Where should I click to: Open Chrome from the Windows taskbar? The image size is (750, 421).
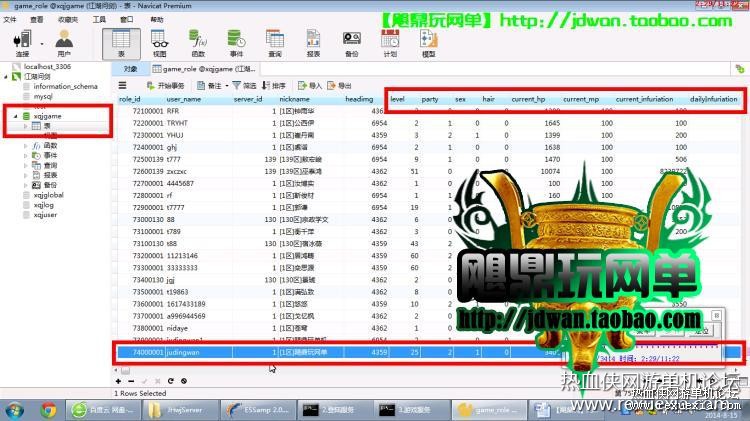tap(48, 410)
